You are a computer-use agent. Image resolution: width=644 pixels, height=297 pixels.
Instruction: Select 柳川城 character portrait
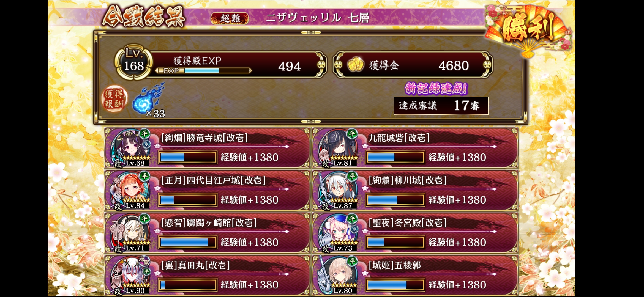pyautogui.click(x=338, y=190)
